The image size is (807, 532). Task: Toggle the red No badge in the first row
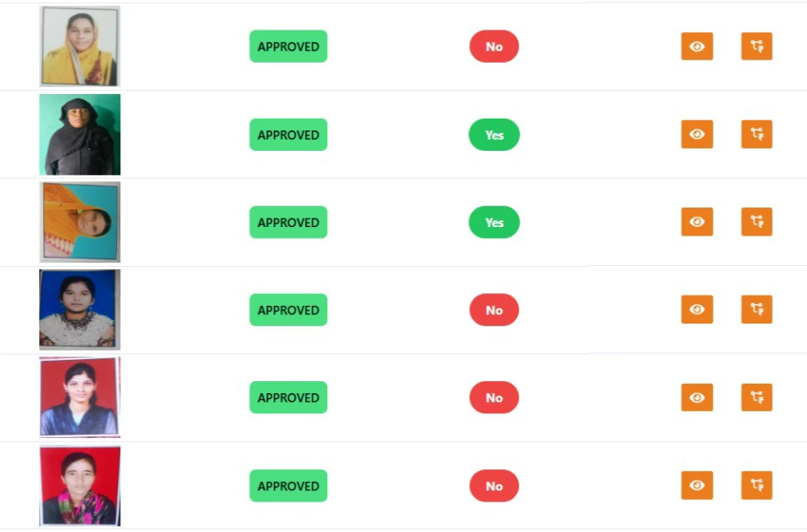click(494, 47)
